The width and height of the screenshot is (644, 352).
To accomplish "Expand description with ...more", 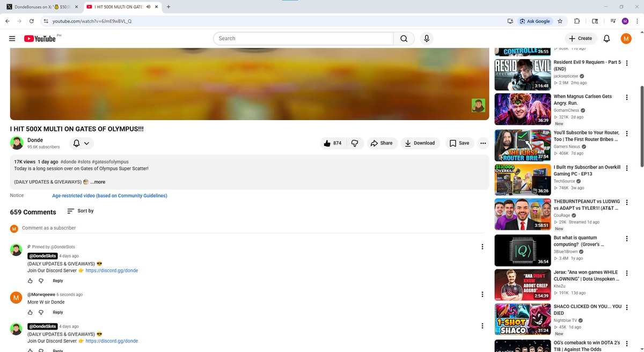I will pyautogui.click(x=97, y=182).
